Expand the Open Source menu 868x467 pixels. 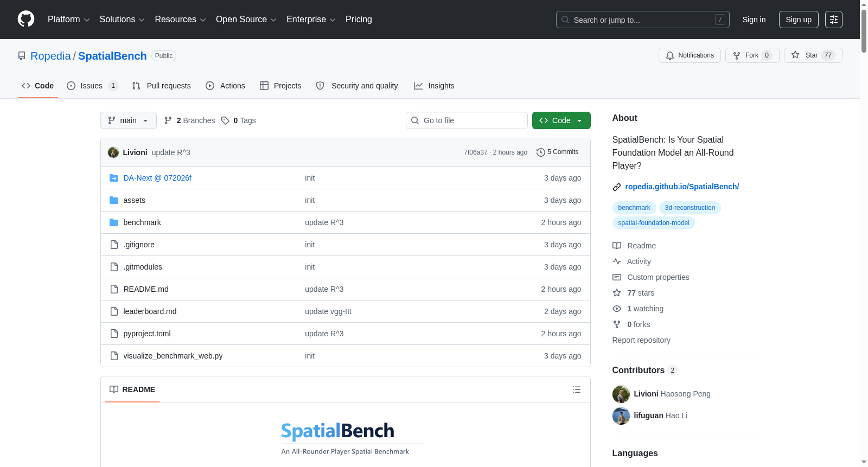(x=246, y=20)
